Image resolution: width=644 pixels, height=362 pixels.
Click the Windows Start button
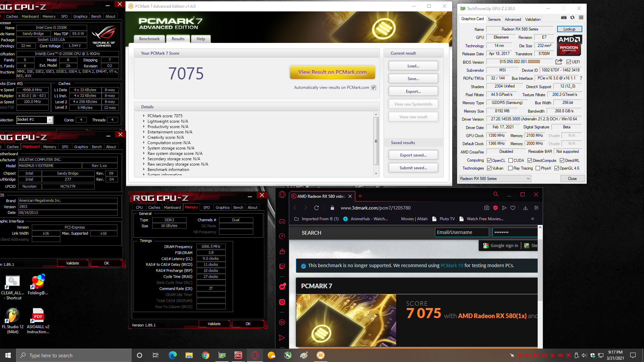click(8, 355)
